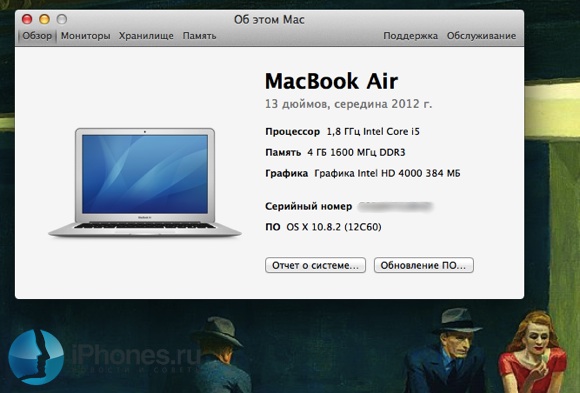This screenshot has height=393, width=580.
Task: Select the Хранилище tab
Action: coord(146,36)
